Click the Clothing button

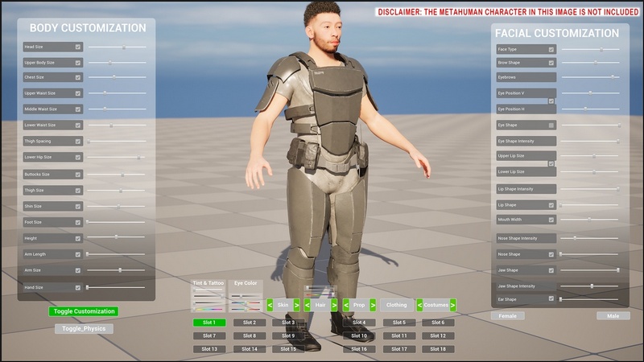(x=396, y=306)
